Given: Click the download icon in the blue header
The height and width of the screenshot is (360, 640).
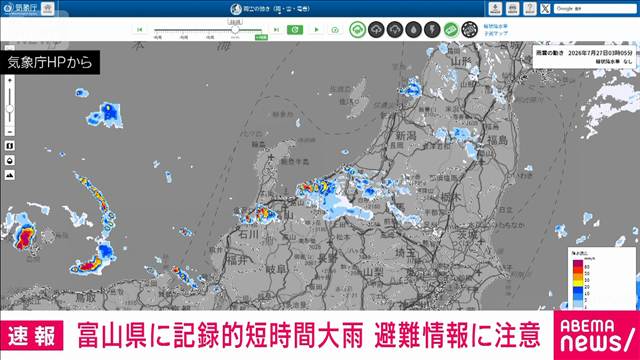Looking at the screenshot, I should (495, 8).
